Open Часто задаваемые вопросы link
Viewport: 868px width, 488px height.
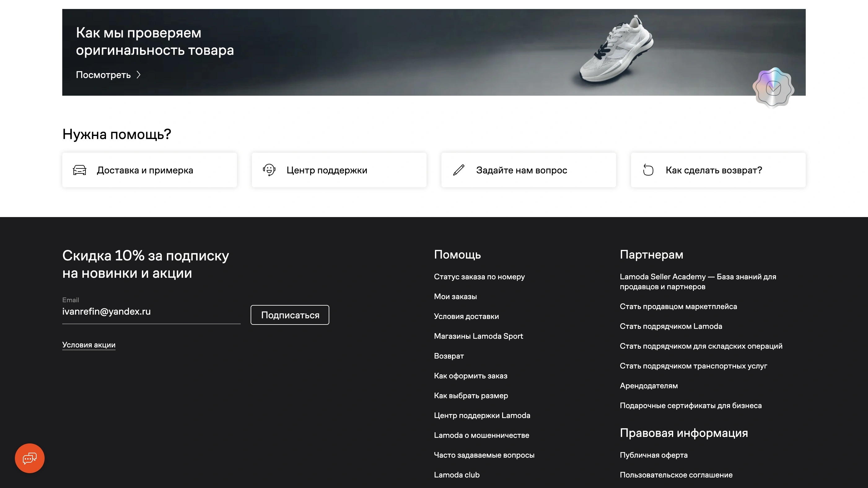[484, 455]
